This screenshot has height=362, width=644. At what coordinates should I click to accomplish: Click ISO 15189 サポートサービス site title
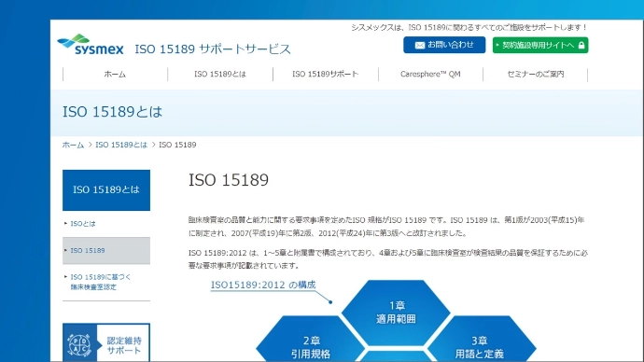coord(213,49)
